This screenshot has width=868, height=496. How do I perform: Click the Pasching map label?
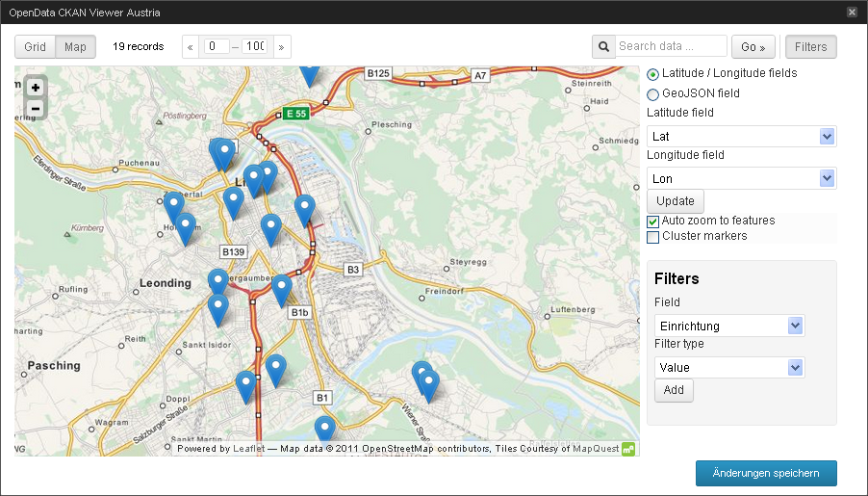[54, 366]
